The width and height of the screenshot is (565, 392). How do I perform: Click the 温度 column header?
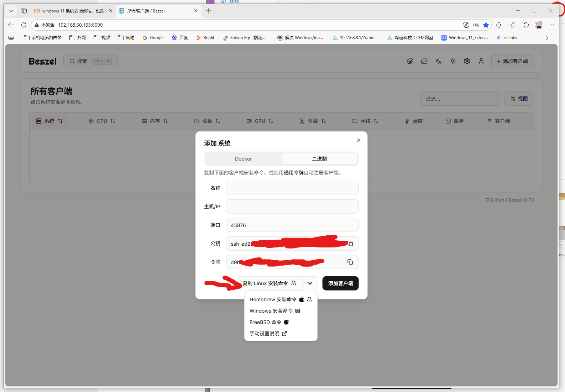pyautogui.click(x=414, y=121)
